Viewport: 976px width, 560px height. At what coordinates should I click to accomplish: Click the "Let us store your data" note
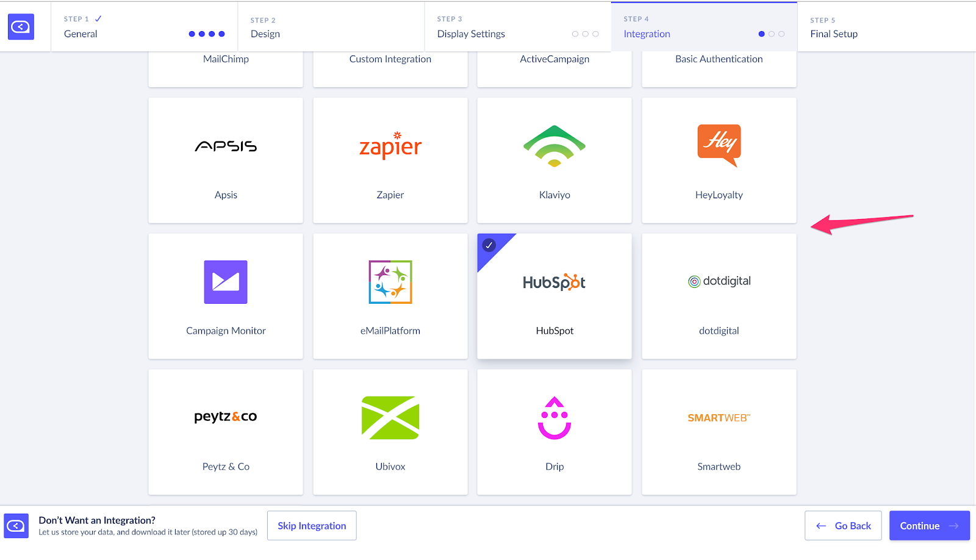tap(148, 533)
